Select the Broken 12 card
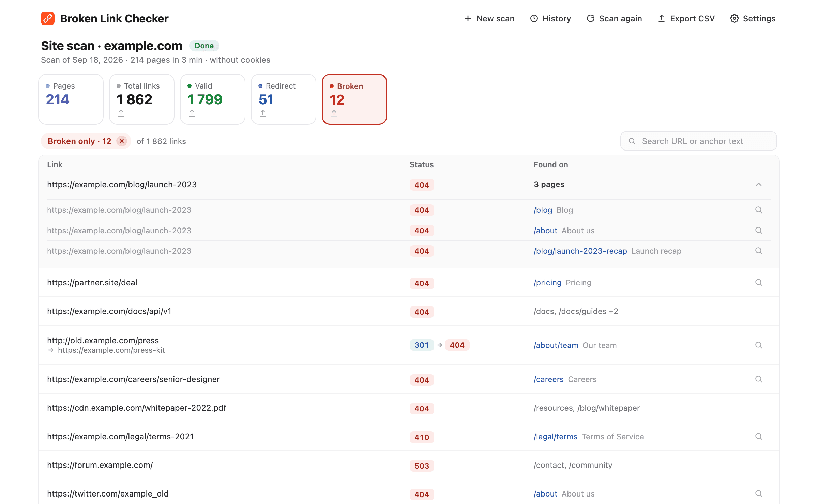This screenshot has height=504, width=818. pos(354,99)
